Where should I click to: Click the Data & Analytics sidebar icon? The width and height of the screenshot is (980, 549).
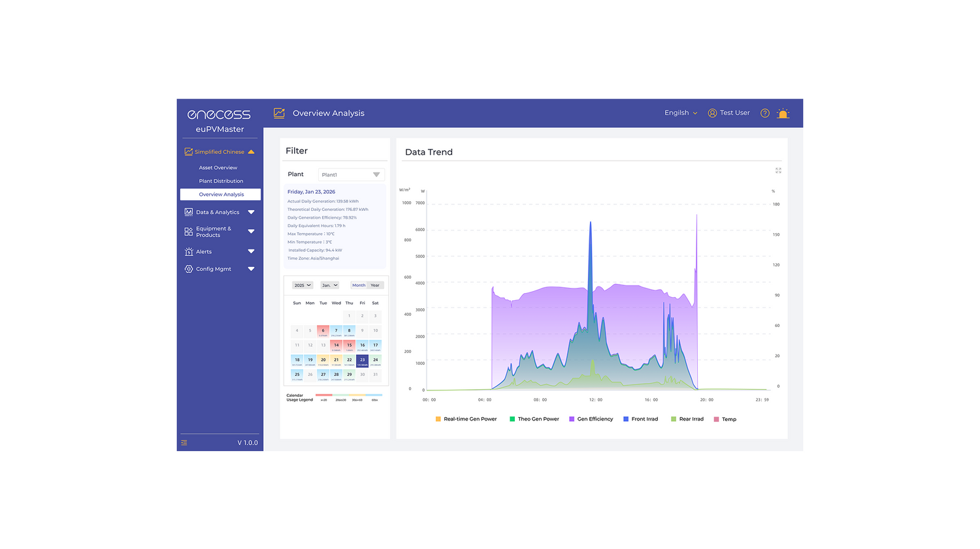pyautogui.click(x=189, y=212)
